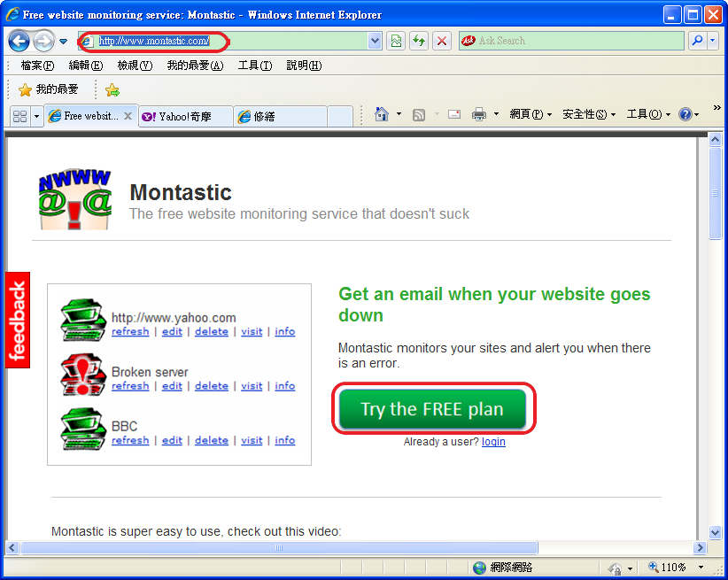728x580 pixels.
Task: Click the Read Mail icon
Action: pos(454,114)
